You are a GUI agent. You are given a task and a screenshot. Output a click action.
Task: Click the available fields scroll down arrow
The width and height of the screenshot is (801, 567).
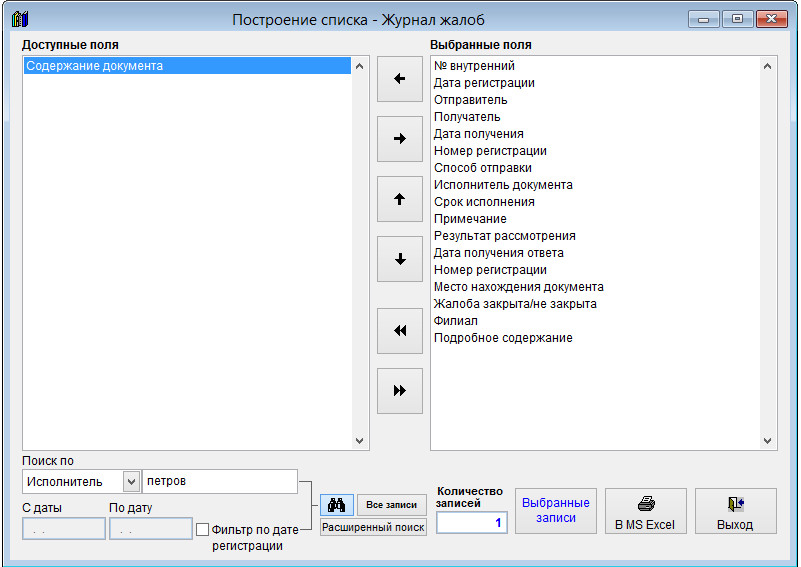[359, 440]
